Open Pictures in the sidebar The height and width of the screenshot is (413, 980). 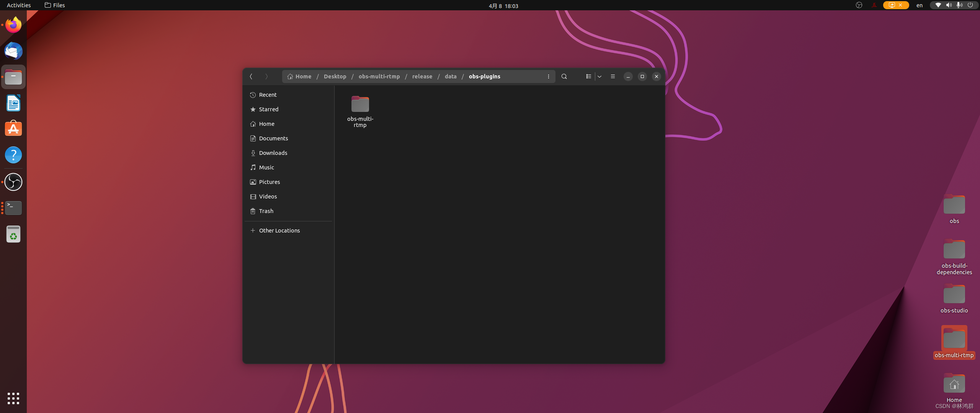(x=288, y=182)
